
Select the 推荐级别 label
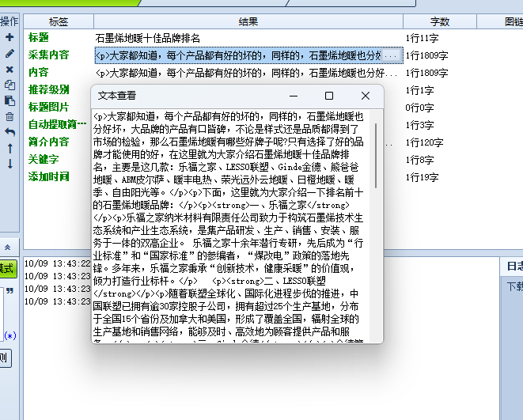coord(49,89)
